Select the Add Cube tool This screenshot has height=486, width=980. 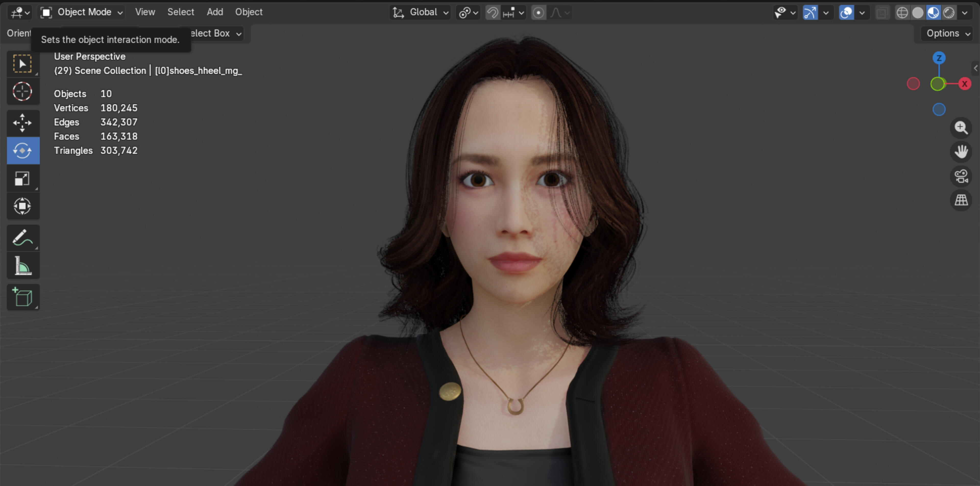pyautogui.click(x=23, y=297)
